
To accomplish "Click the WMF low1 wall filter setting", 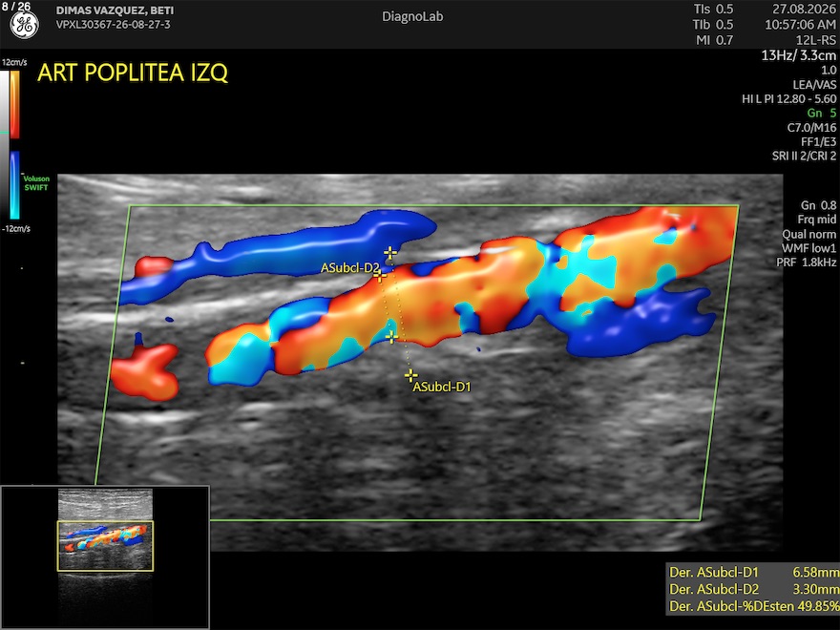I will (808, 248).
